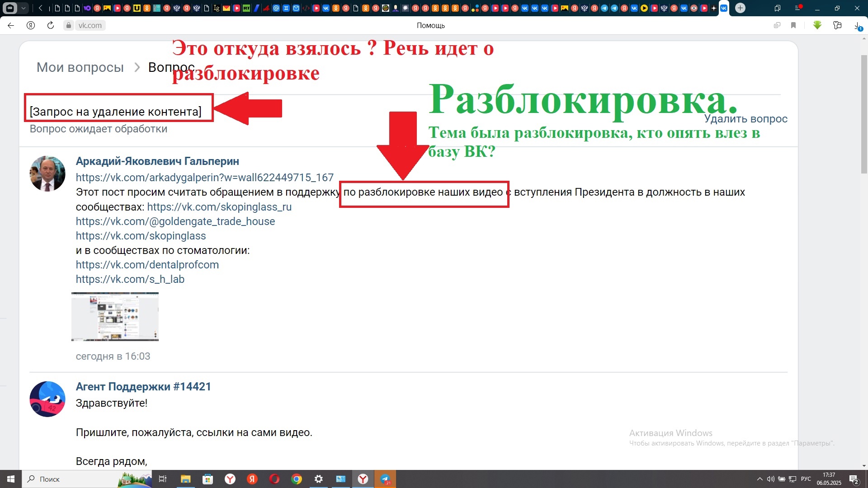The width and height of the screenshot is (868, 488).
Task: Click Агент Поддержки #14421 name
Action: tap(143, 387)
